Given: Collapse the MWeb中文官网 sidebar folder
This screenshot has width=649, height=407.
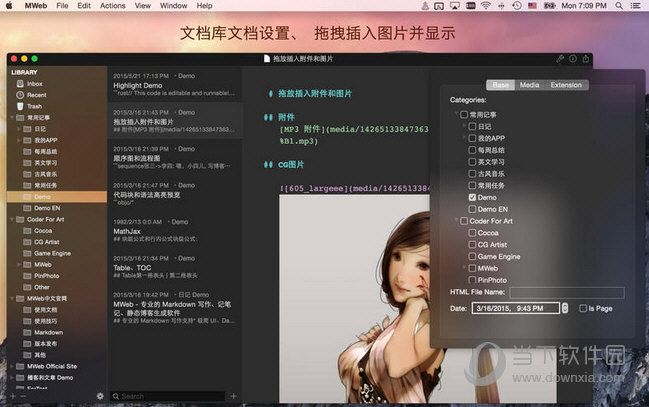Looking at the screenshot, I should point(12,299).
